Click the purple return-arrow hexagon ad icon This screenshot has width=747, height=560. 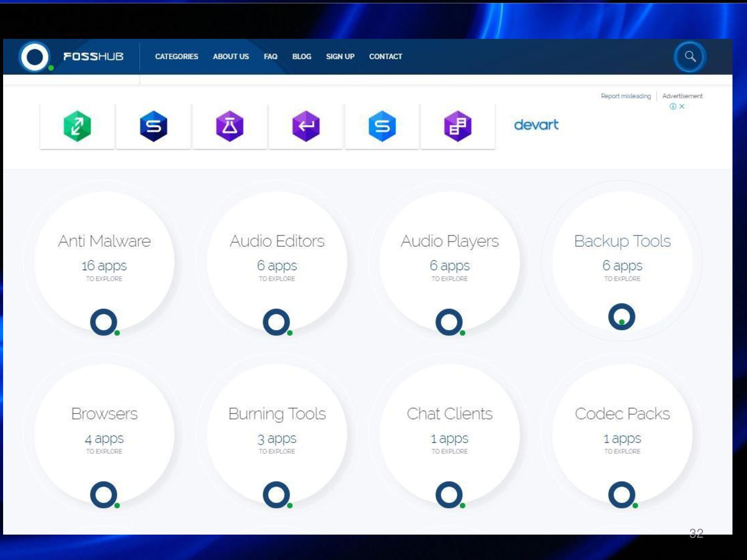(306, 126)
